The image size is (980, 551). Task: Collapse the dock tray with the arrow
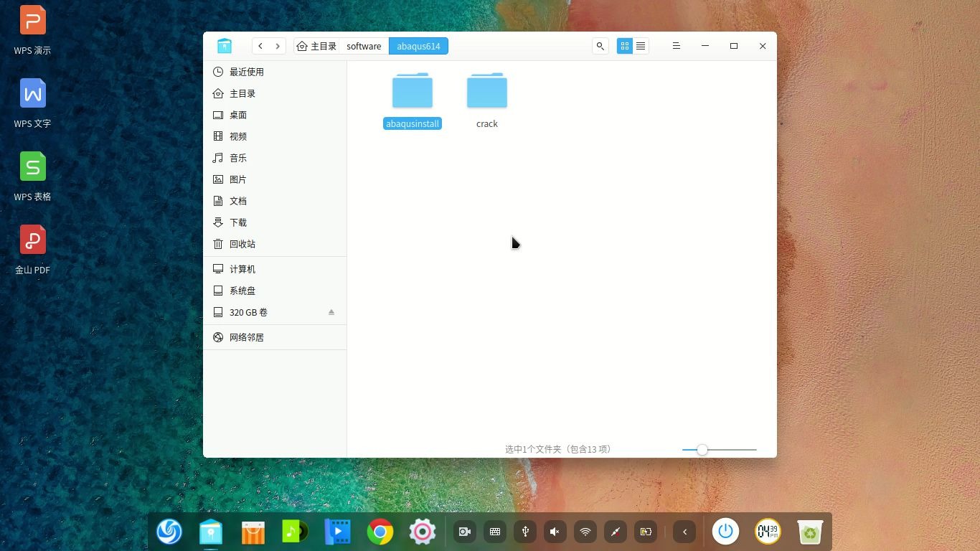684,532
